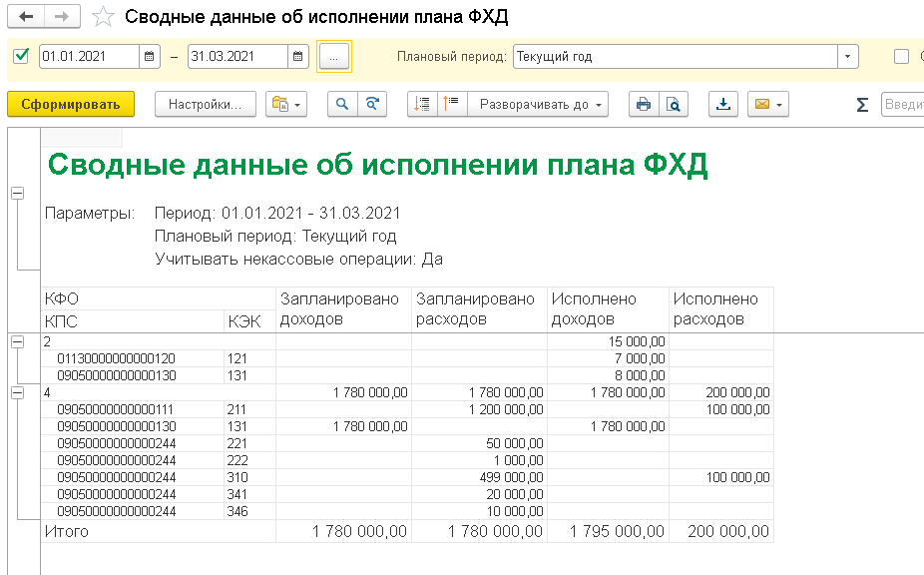Open the Настройки... button
Image resolution: width=924 pixels, height=575 pixels.
pos(206,104)
